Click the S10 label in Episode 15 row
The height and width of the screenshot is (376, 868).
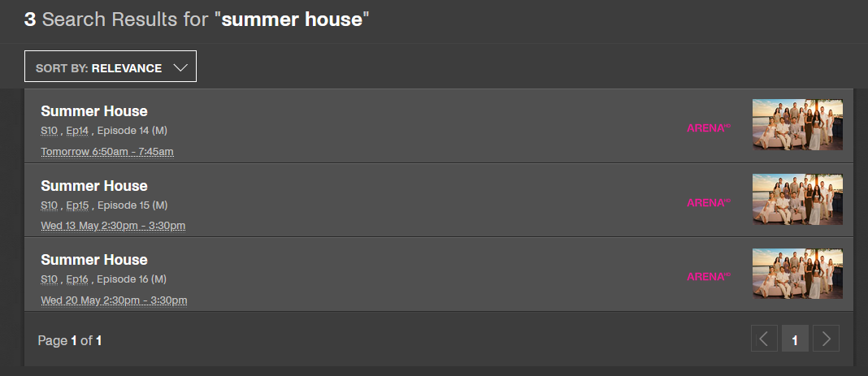50,205
